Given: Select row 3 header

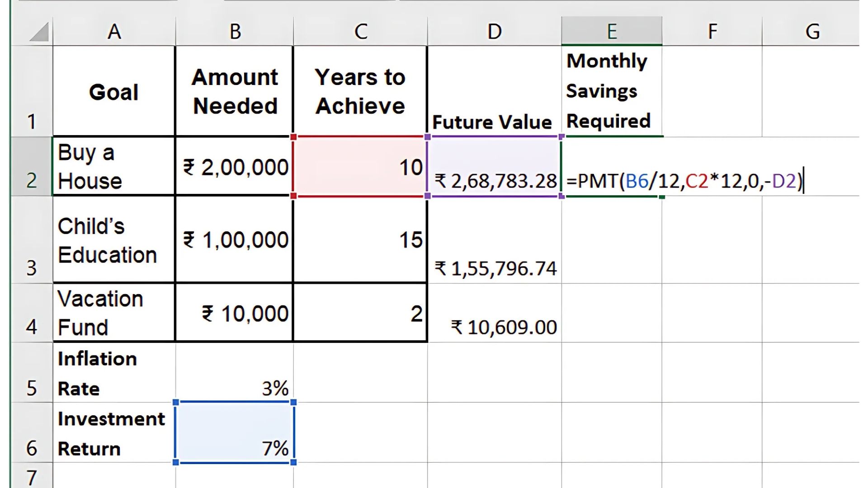Looking at the screenshot, I should click(x=31, y=240).
